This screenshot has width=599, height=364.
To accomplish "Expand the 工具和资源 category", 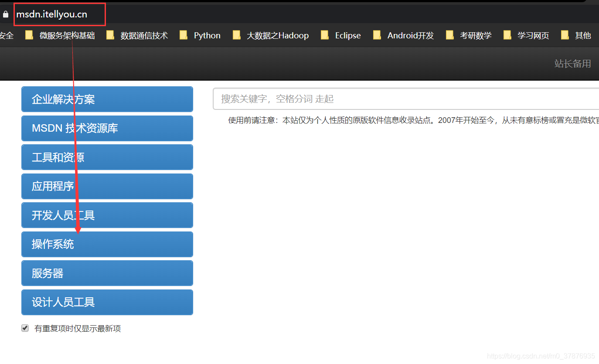I will [107, 157].
